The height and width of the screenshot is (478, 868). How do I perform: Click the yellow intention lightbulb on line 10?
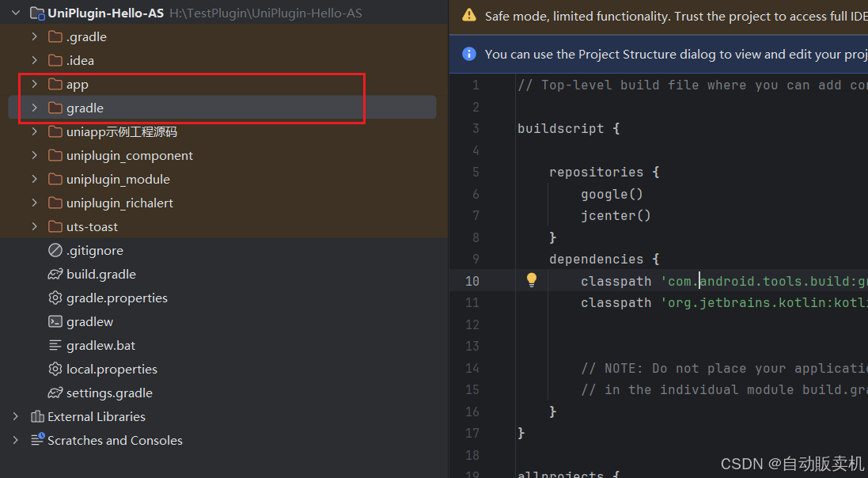pos(532,279)
